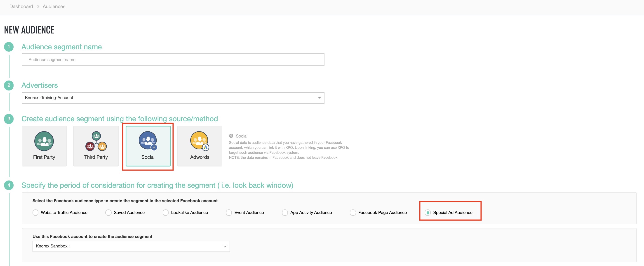Select Website Traffic Audience radio button
Viewport: 644px width, 266px height.
pyautogui.click(x=35, y=212)
